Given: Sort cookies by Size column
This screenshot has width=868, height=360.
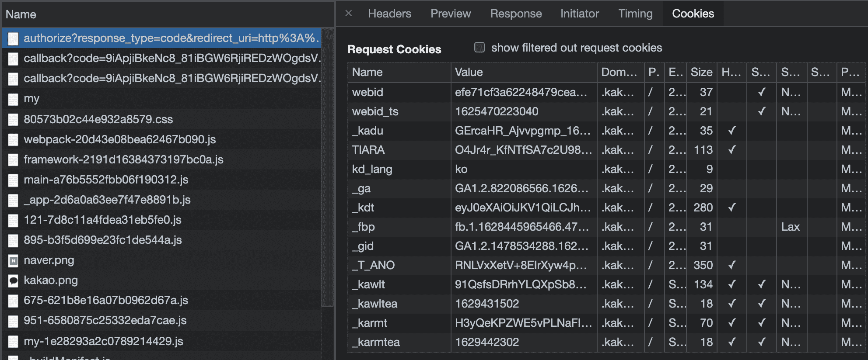Looking at the screenshot, I should (x=701, y=72).
